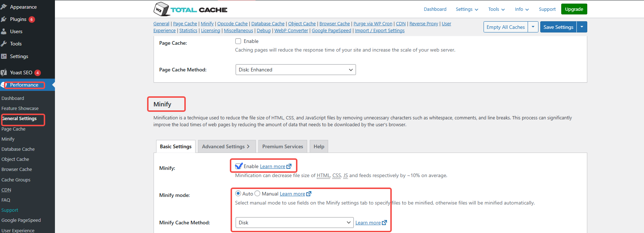The width and height of the screenshot is (644, 233).
Task: Open General Settings in the Performance submenu
Action: coord(20,118)
